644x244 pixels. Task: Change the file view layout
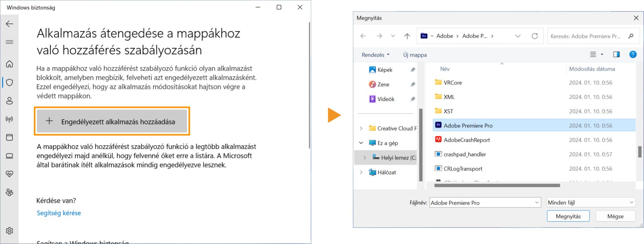tap(593, 54)
